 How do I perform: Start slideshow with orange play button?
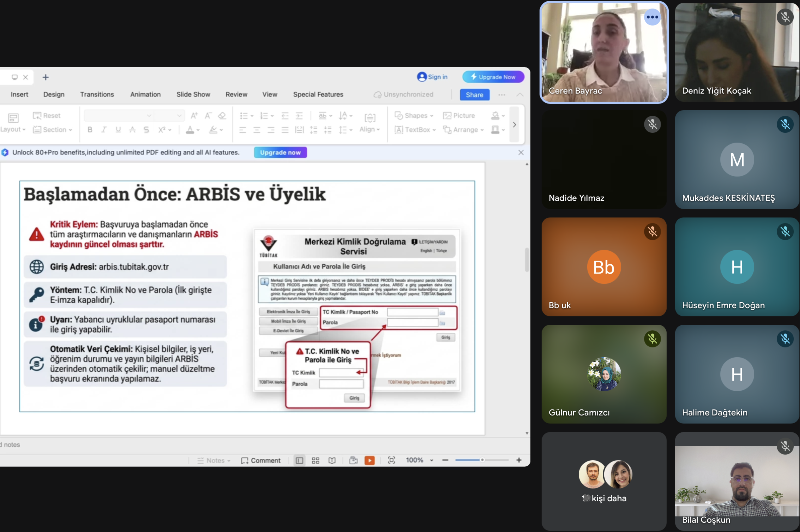click(369, 460)
